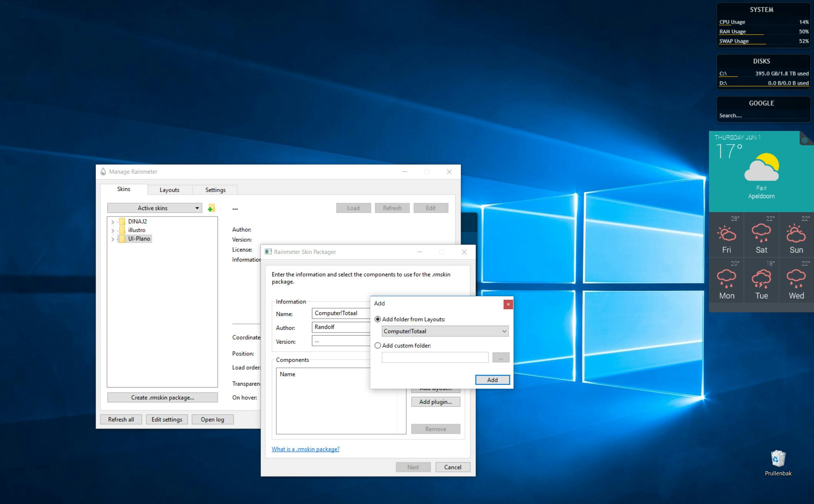Screen dimensions: 814x504
Task: Click the Google Search field widget
Action: (762, 115)
